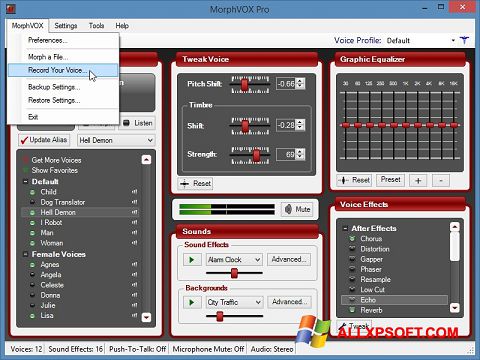Choose Restore Settings... from the menu

point(63,100)
